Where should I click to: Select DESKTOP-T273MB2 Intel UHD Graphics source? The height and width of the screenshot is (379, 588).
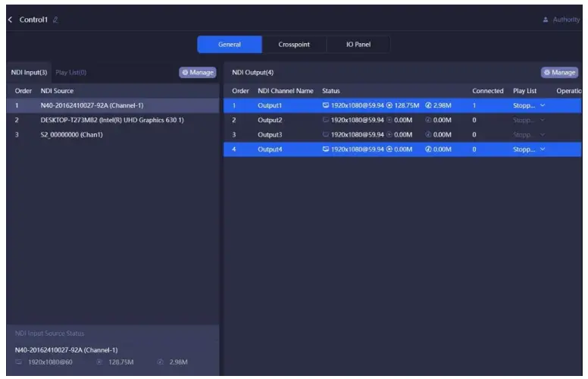[x=113, y=120]
